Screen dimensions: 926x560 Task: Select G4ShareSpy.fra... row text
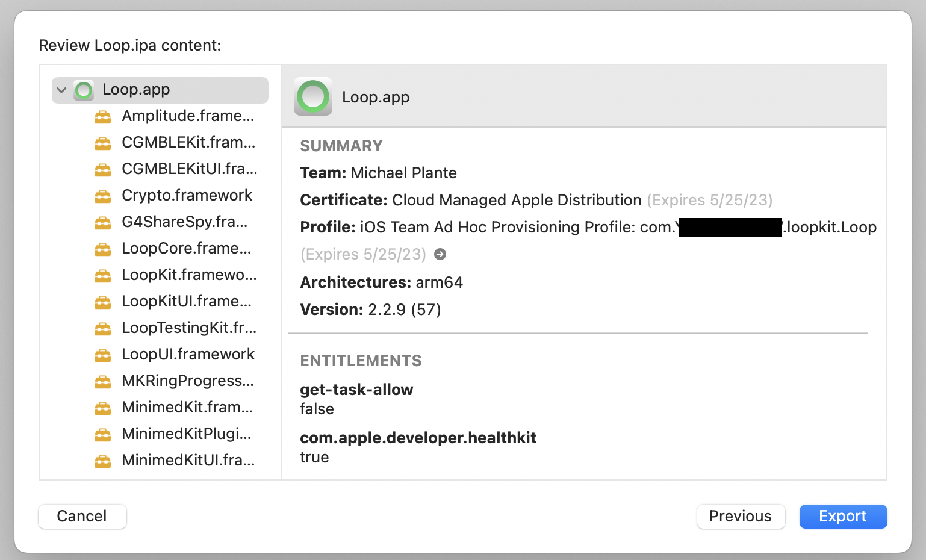pos(185,222)
